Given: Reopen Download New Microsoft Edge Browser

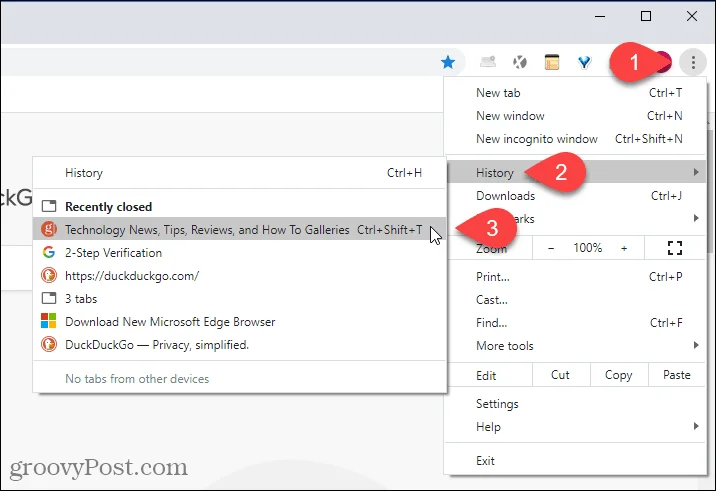Looking at the screenshot, I should (x=240, y=322).
